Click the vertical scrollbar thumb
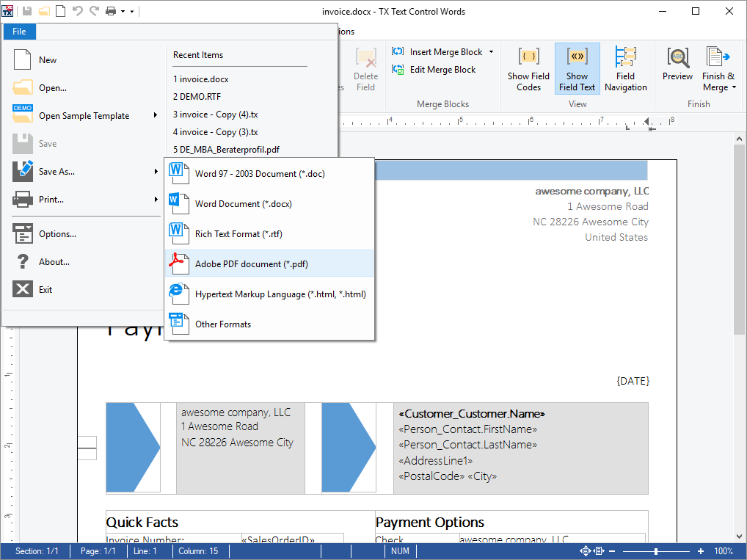Screen dimensions: 747x560 [739, 239]
